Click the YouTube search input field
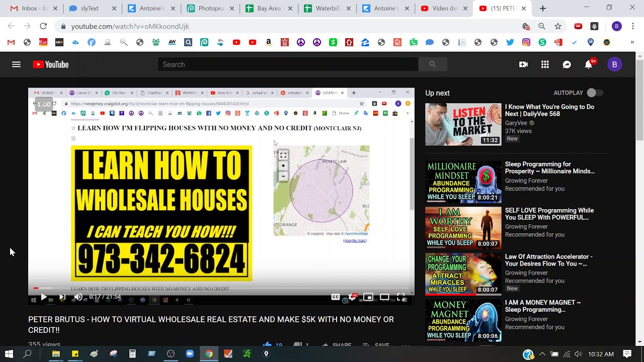 point(288,64)
